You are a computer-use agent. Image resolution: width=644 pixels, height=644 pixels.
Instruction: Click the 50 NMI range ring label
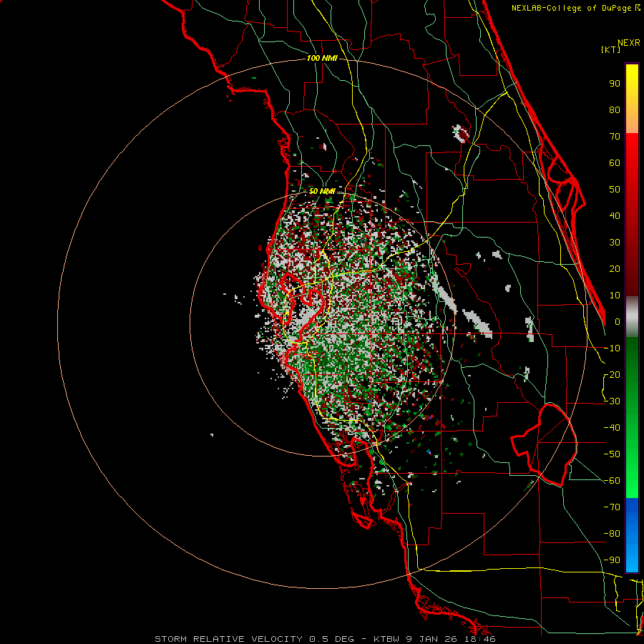322,191
